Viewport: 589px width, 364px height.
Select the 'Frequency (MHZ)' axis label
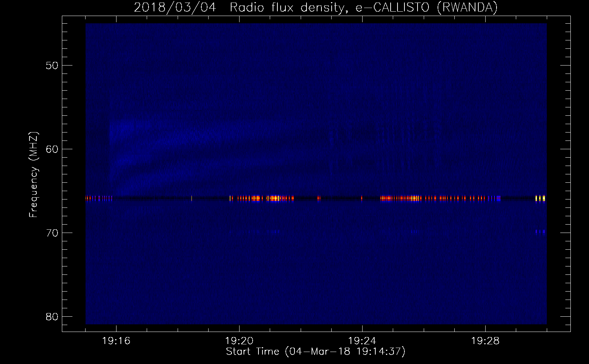coord(33,175)
